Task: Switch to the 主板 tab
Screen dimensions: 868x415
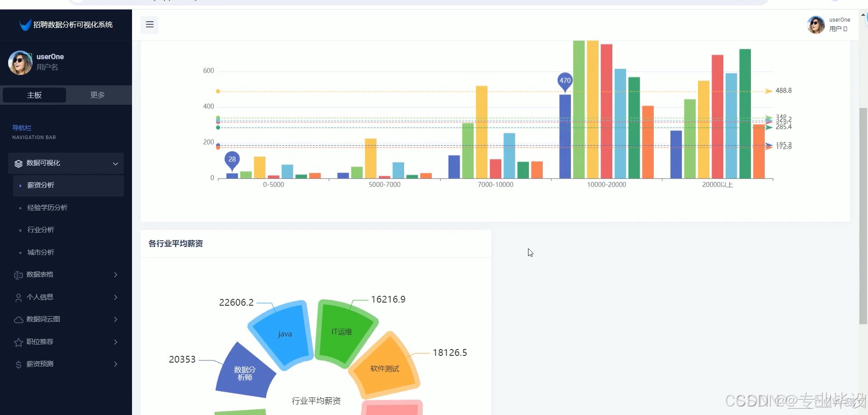Action: [x=34, y=95]
